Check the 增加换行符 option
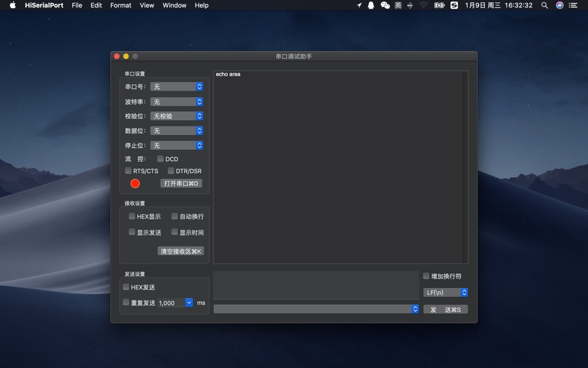This screenshot has width=588, height=368. [x=426, y=276]
